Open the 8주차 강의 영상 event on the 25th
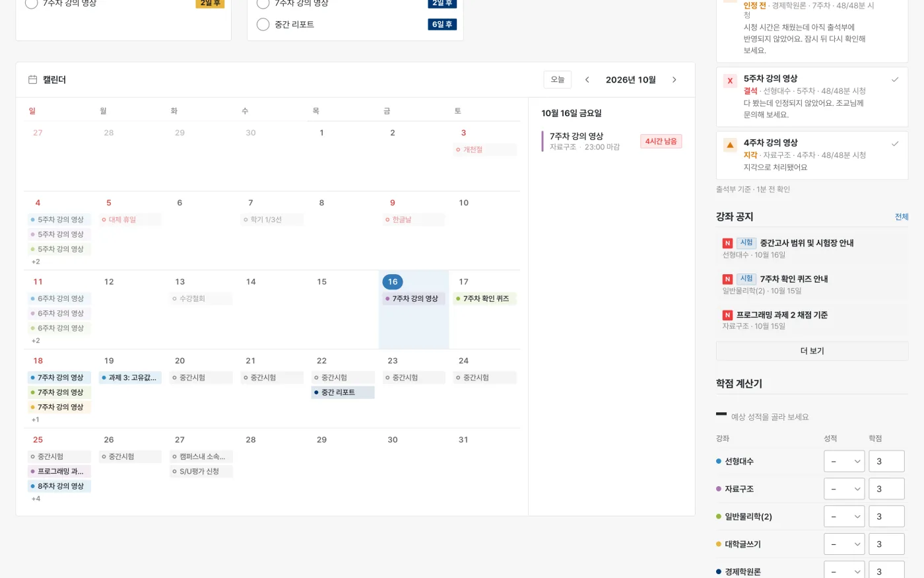 (59, 486)
